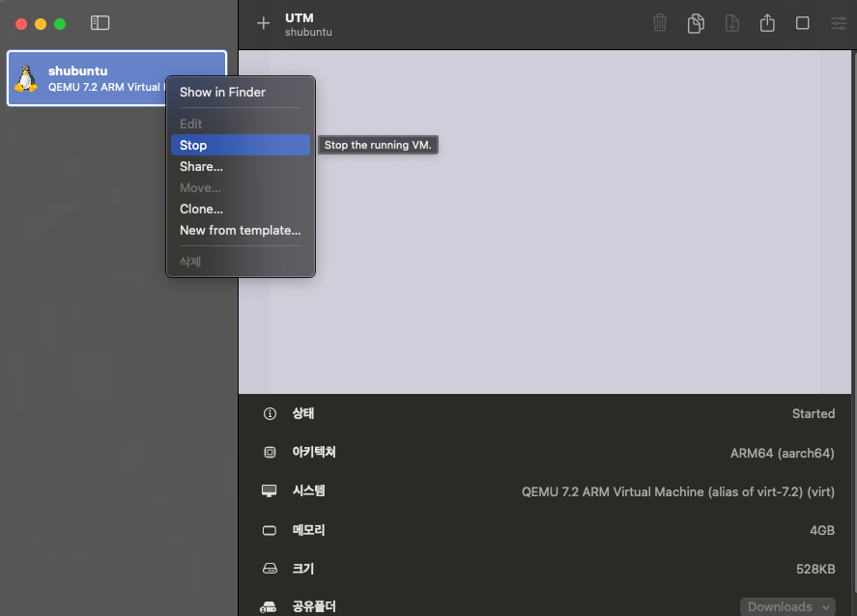
Task: Choose Show in Finder from context menu
Action: [241, 93]
